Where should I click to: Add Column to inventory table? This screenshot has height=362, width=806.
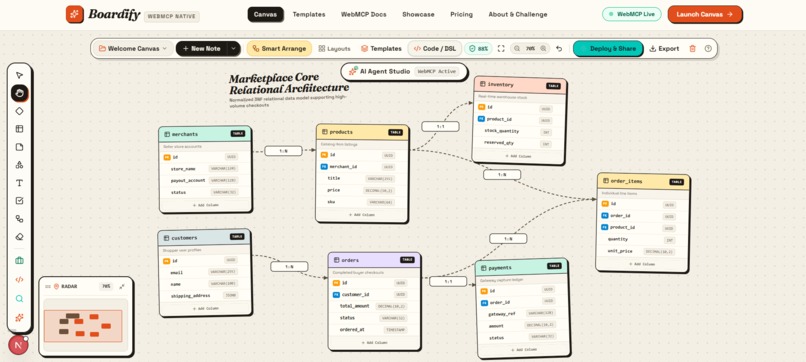coord(518,156)
